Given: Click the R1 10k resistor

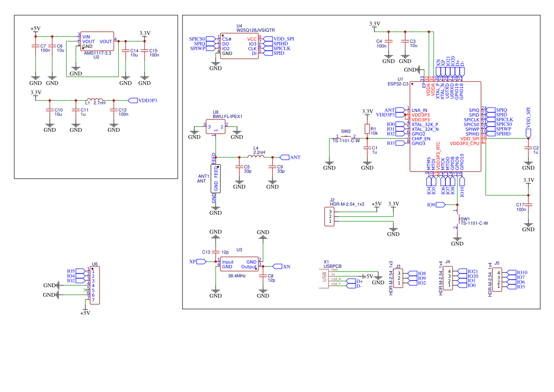Looking at the screenshot, I should [x=367, y=129].
